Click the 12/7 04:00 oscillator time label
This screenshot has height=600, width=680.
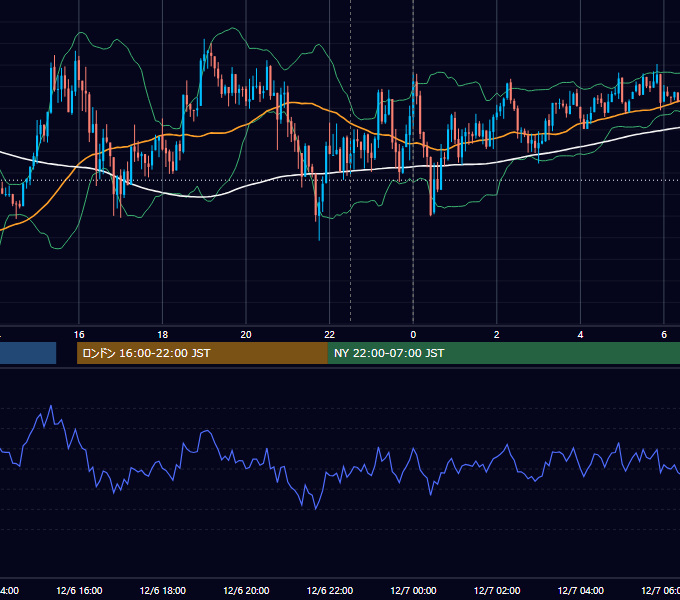click(581, 590)
